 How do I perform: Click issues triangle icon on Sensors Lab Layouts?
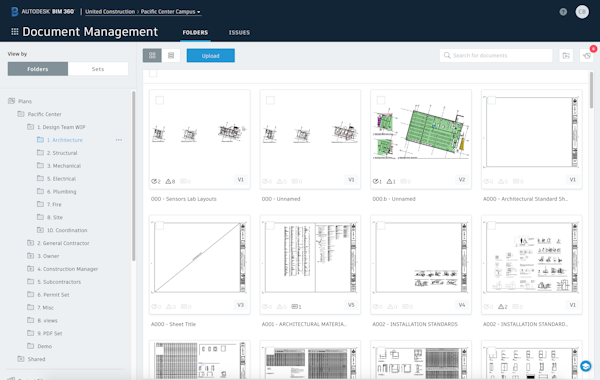[168, 181]
